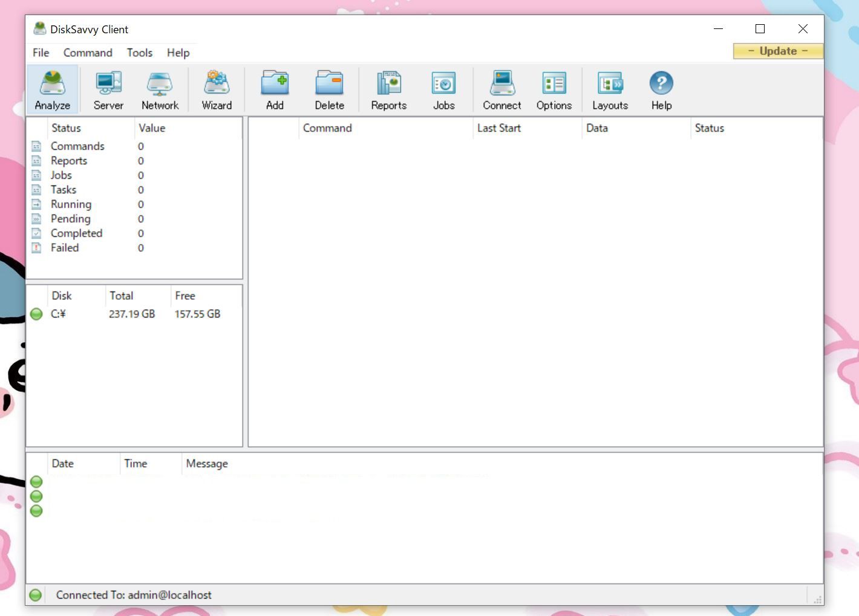Open the Layouts toolbar icon
Screen dimensions: 859x616
click(610, 90)
